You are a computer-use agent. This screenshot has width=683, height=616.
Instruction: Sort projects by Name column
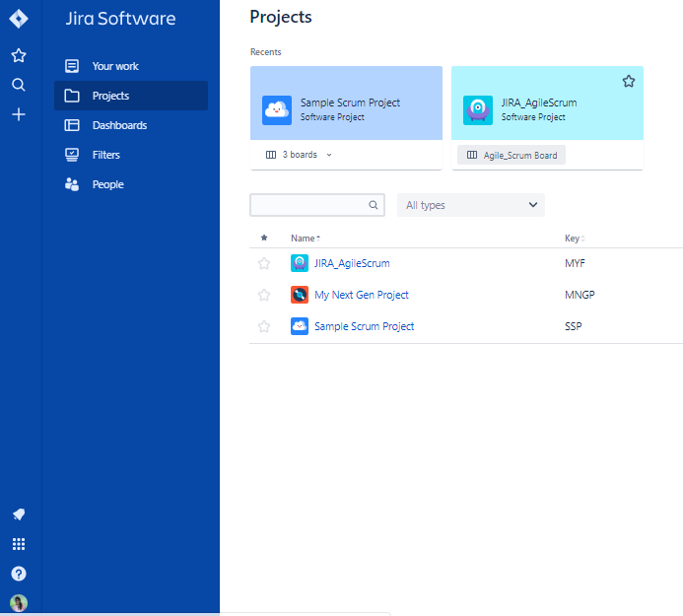[x=306, y=239]
